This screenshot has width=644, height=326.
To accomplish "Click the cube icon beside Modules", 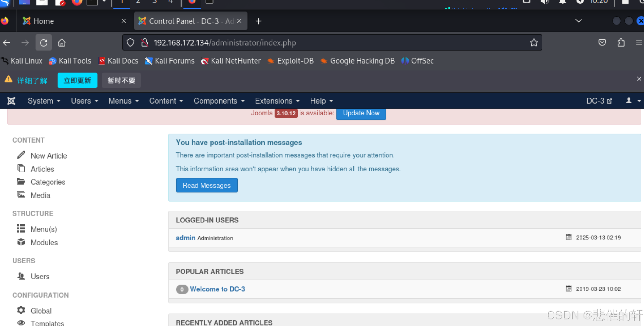I will (x=21, y=242).
